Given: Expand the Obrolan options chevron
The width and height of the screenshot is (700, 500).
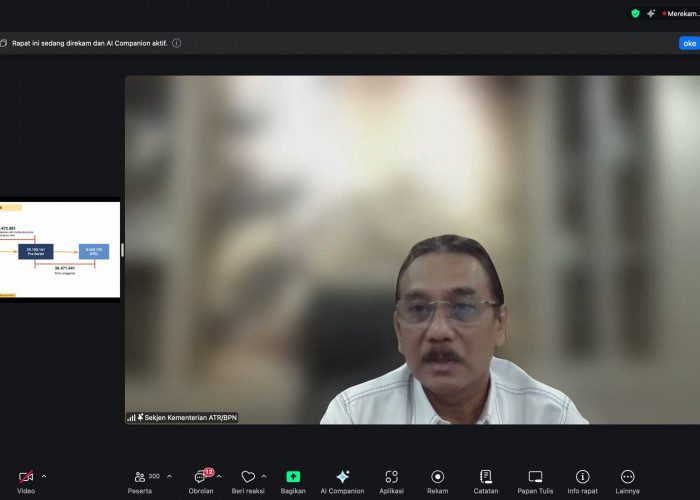Looking at the screenshot, I should pos(219,476).
